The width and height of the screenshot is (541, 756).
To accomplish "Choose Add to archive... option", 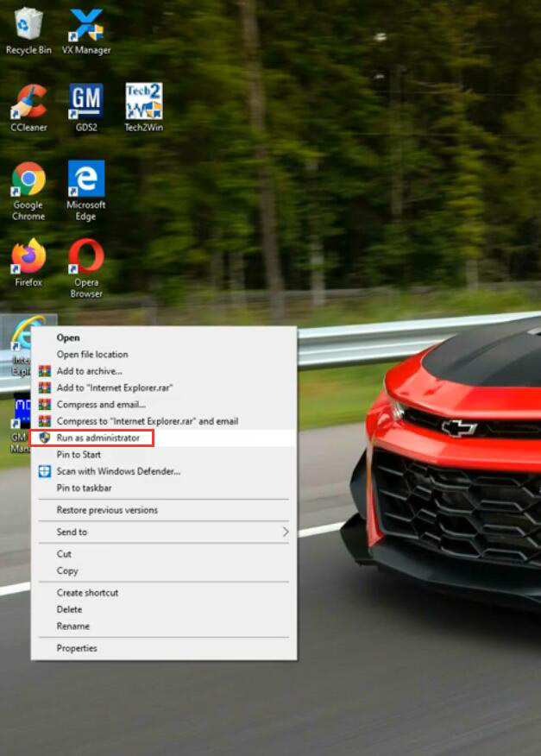I will [89, 371].
